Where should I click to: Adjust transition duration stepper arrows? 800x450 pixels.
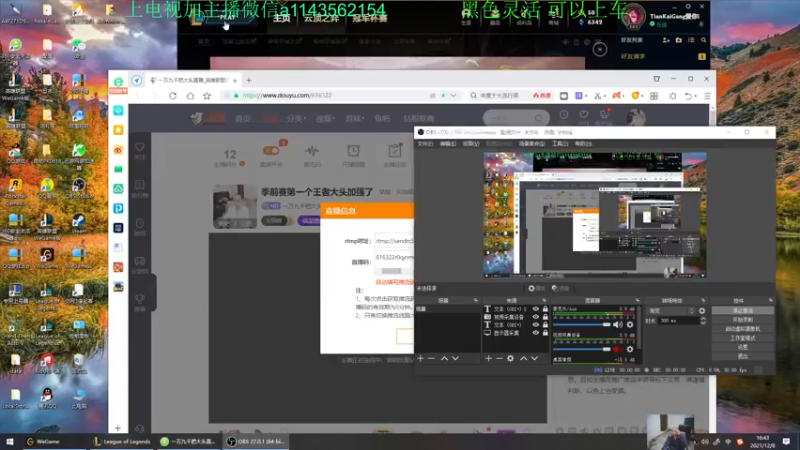pyautogui.click(x=703, y=321)
